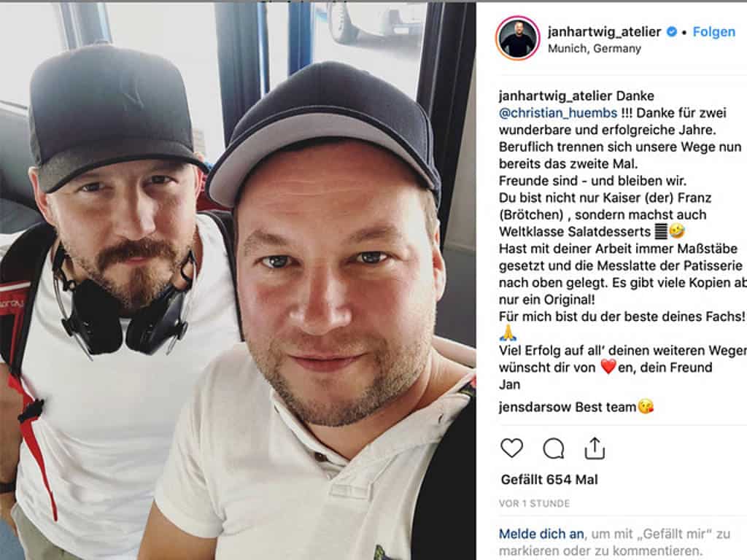Open the @christian_huembs mention link
Image resolution: width=747 pixels, height=560 pixels.
tap(558, 113)
